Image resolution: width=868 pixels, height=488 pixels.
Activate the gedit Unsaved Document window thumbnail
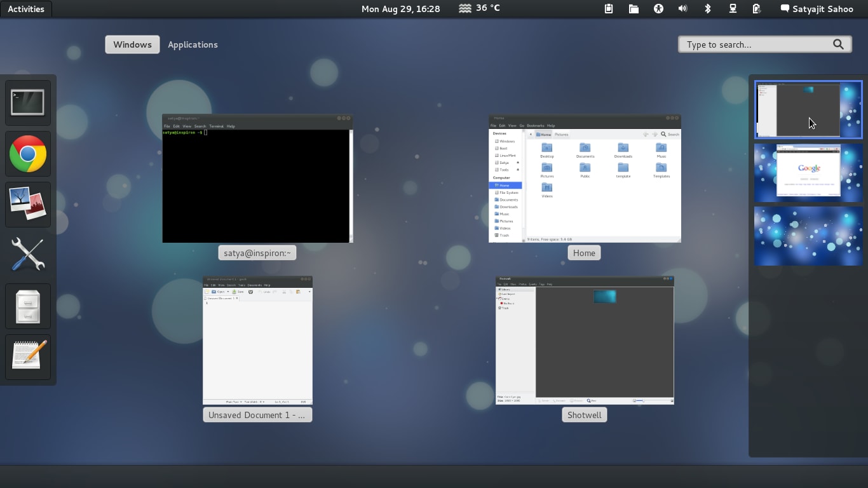point(257,340)
